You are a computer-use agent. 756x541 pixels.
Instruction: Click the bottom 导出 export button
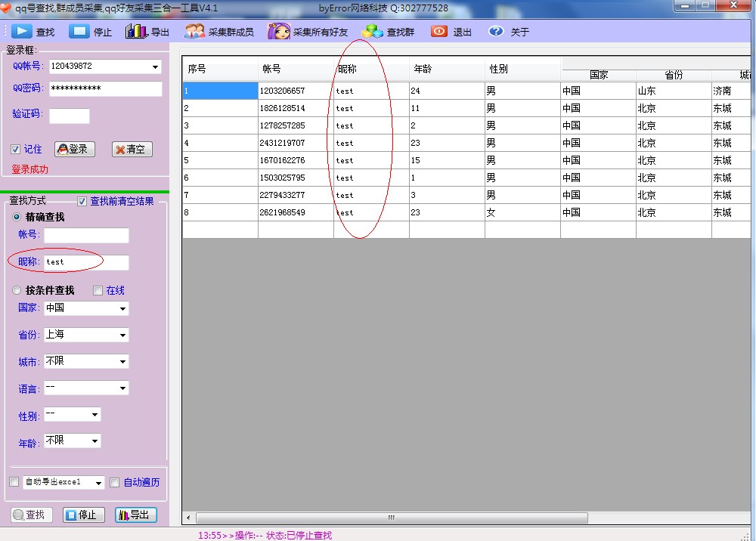click(136, 515)
